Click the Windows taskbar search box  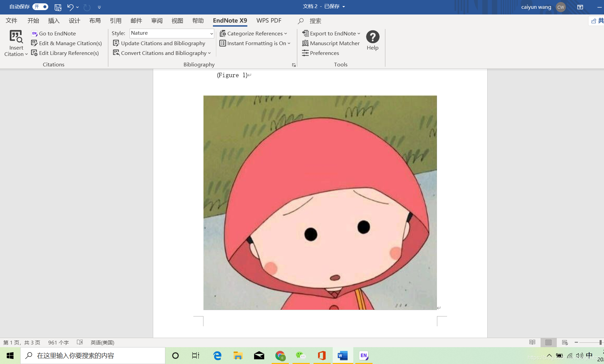93,356
